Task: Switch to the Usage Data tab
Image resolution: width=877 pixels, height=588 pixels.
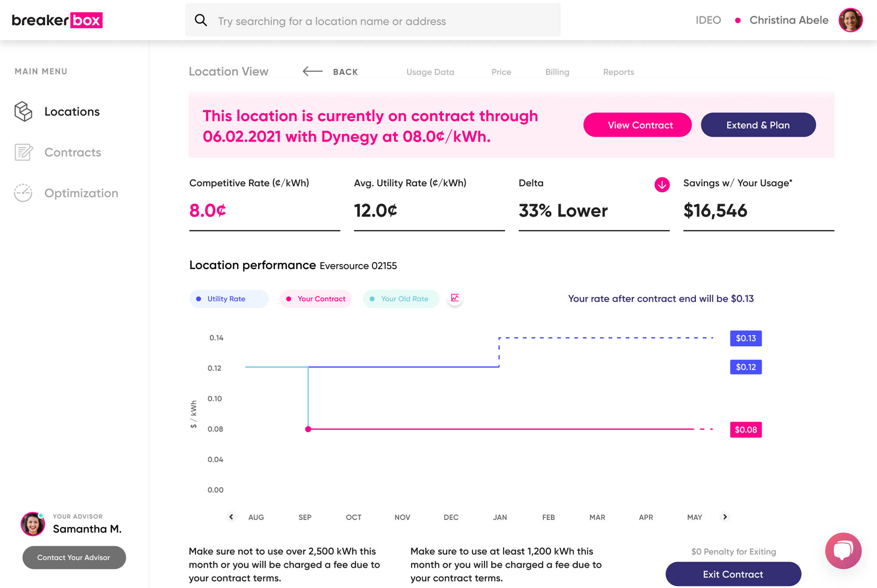Action: [x=430, y=72]
